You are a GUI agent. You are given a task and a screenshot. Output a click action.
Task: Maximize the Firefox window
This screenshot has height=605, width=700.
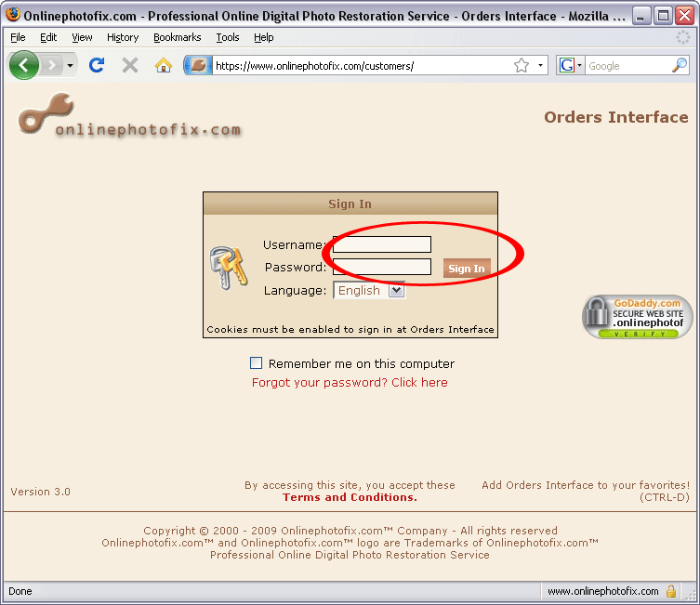point(664,16)
